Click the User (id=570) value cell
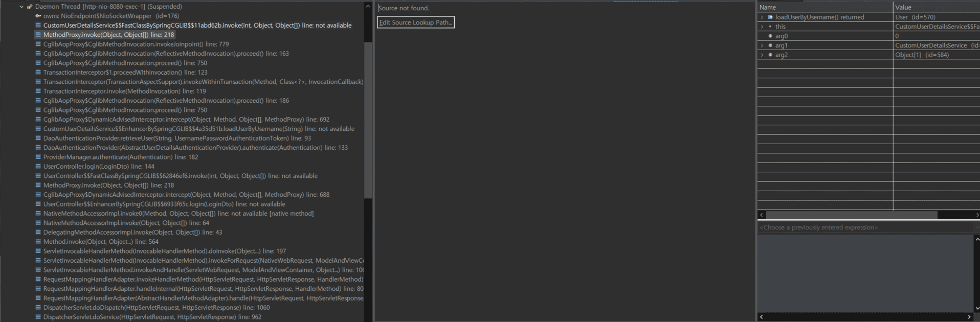This screenshot has height=322, width=980. (x=937, y=17)
